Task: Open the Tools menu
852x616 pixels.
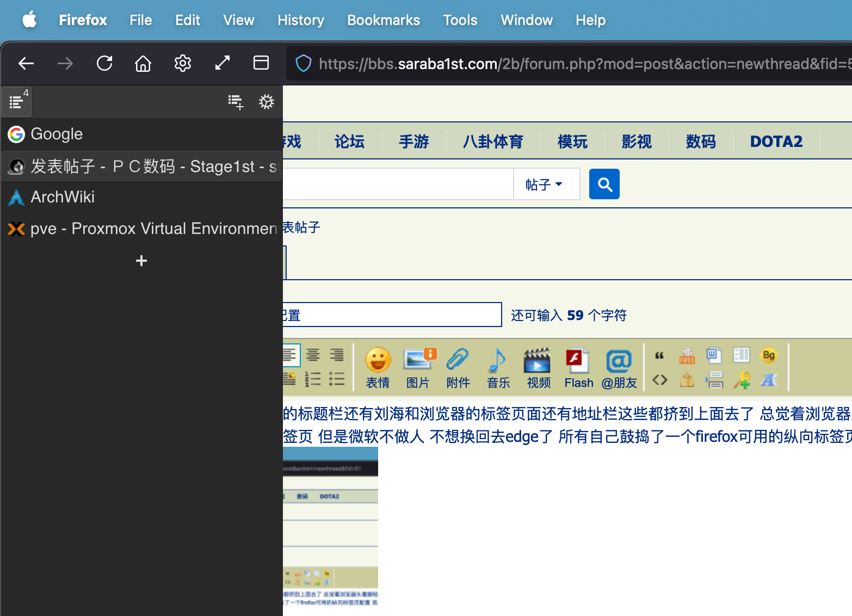Action: (460, 20)
